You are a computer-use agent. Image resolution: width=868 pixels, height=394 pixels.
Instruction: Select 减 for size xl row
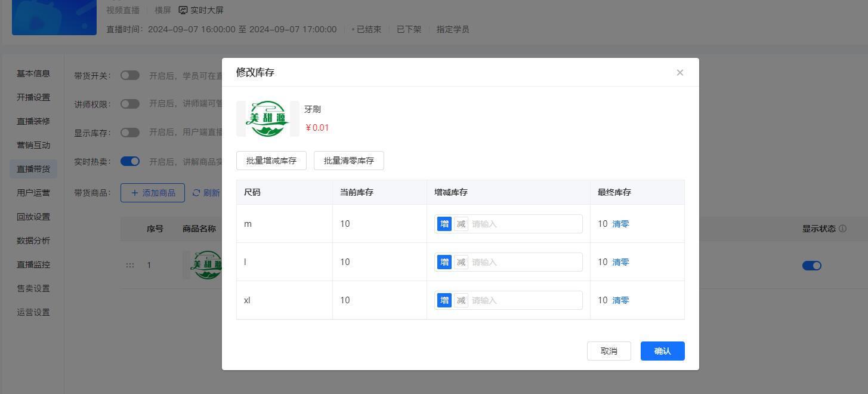[x=461, y=300]
